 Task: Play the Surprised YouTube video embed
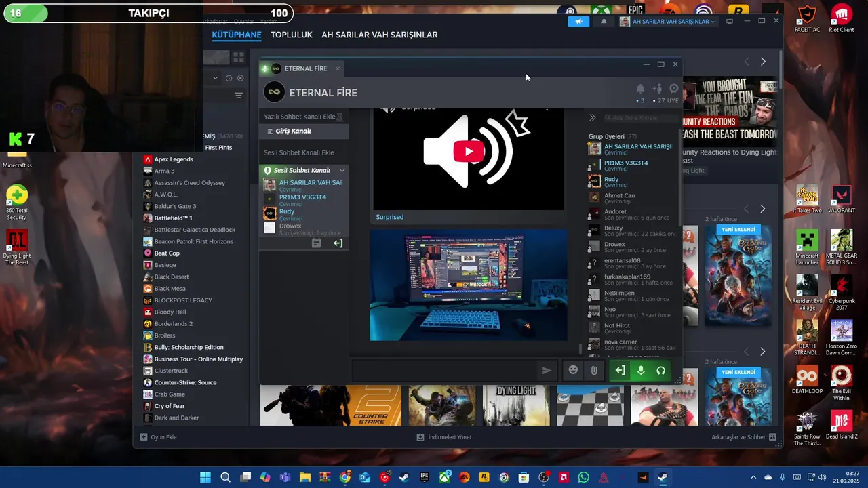pyautogui.click(x=469, y=151)
